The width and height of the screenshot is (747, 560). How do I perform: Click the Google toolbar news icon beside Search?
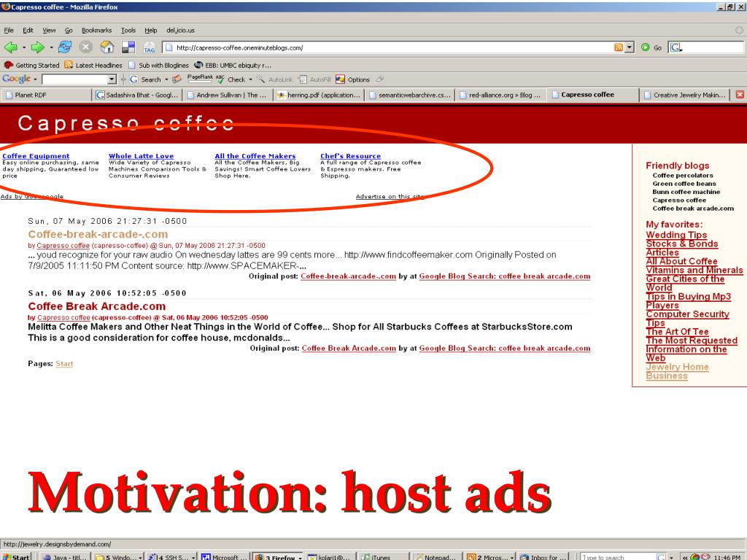pyautogui.click(x=177, y=79)
